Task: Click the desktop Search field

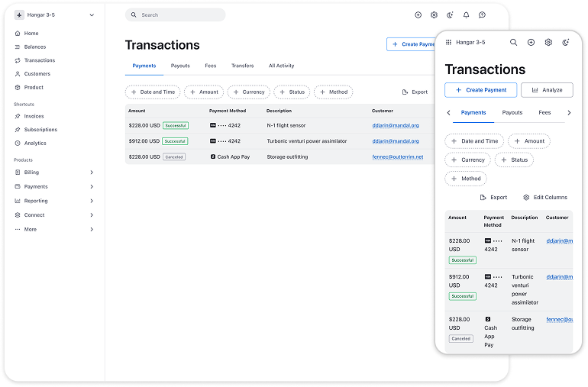Action: tap(175, 15)
